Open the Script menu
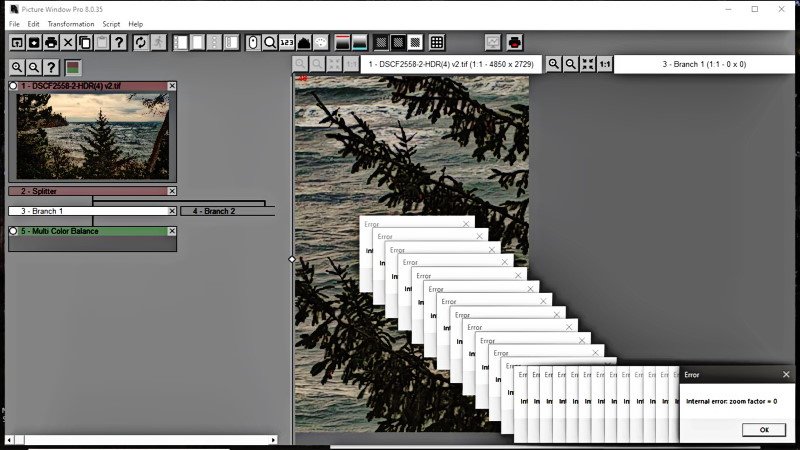The width and height of the screenshot is (800, 450). 111,24
